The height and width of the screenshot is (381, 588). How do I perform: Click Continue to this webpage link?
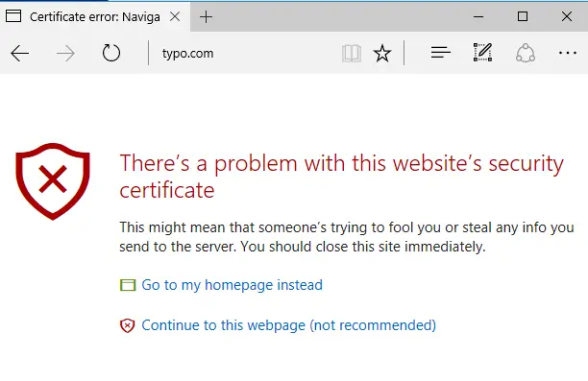(x=289, y=325)
